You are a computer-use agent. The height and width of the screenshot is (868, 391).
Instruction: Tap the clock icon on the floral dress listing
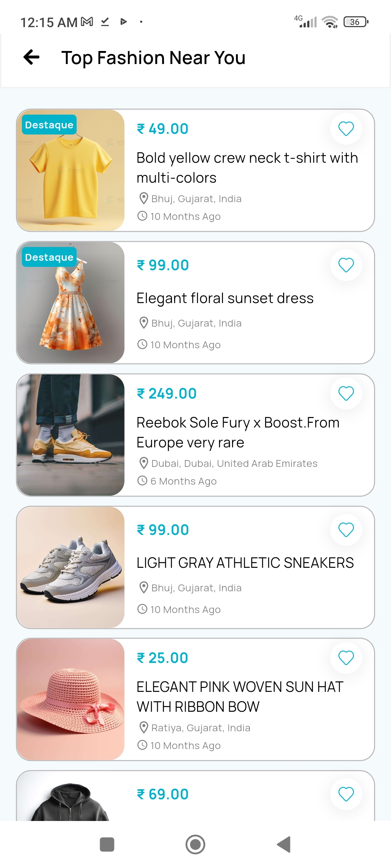tap(142, 345)
